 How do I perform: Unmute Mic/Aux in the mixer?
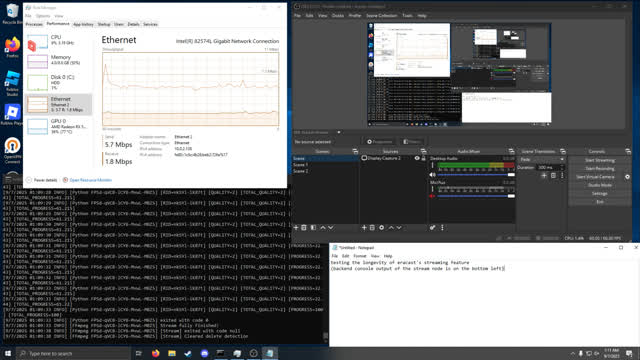click(x=432, y=196)
